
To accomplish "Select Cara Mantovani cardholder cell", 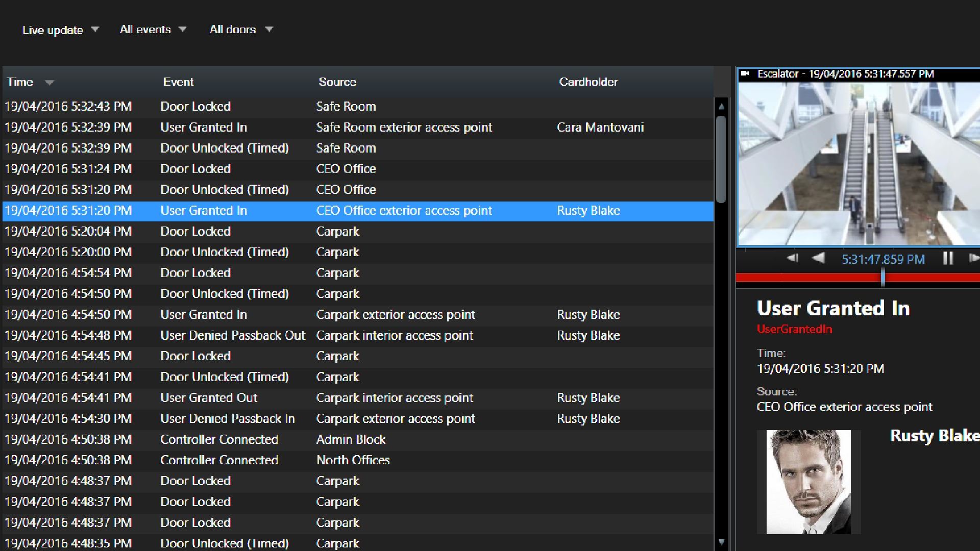I will click(x=600, y=128).
